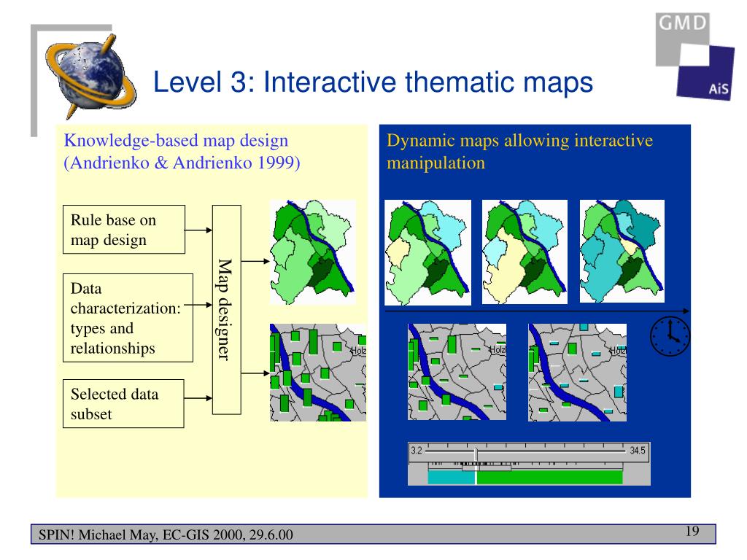This screenshot has height=560, width=747.
Task: Select the 'Rule base on map design' box
Action: tap(124, 230)
